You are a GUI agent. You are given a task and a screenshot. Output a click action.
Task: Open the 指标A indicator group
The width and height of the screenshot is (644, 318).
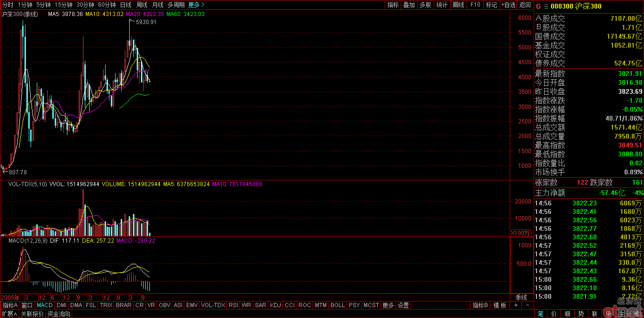10,305
